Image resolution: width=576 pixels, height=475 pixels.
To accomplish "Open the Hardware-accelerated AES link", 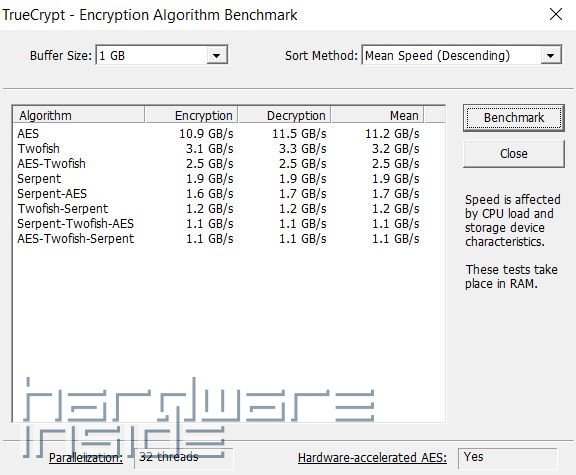I will click(x=372, y=458).
